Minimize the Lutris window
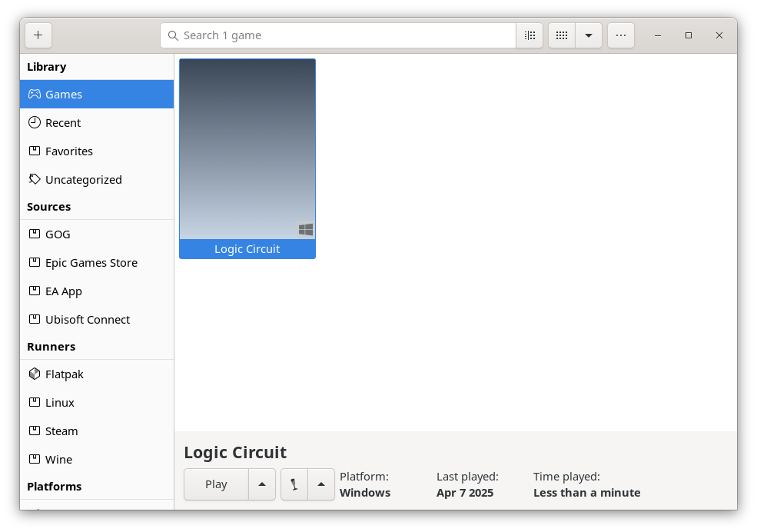Screen dimensions: 757x532 (658, 35)
